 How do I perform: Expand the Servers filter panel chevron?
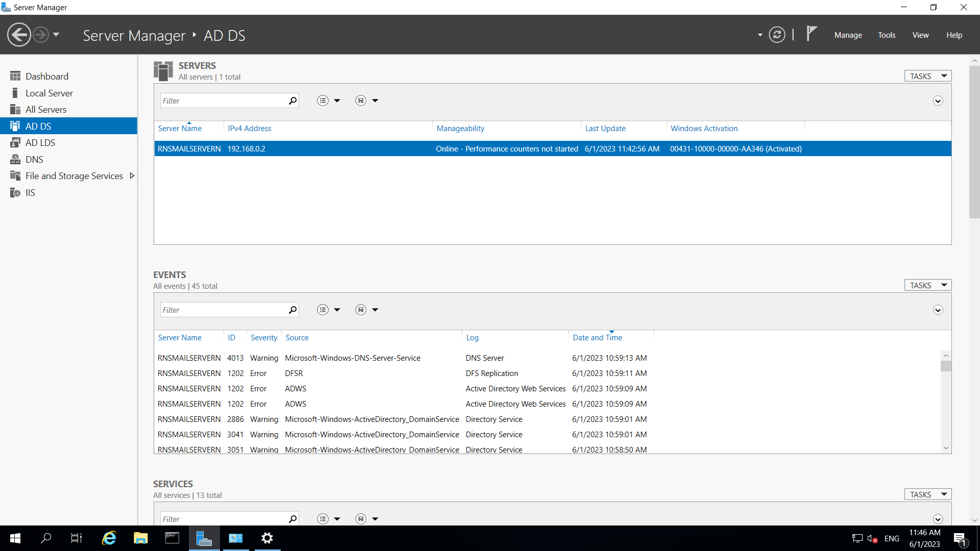click(x=938, y=101)
